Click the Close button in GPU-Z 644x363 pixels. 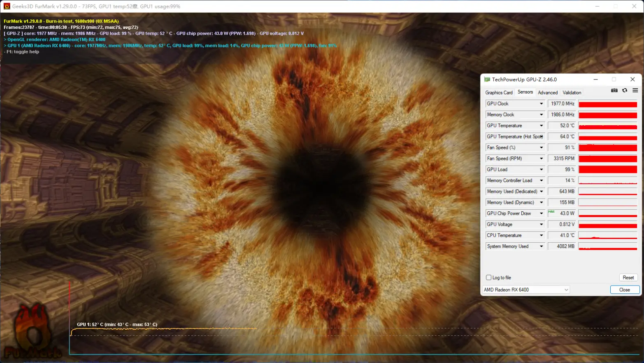625,290
